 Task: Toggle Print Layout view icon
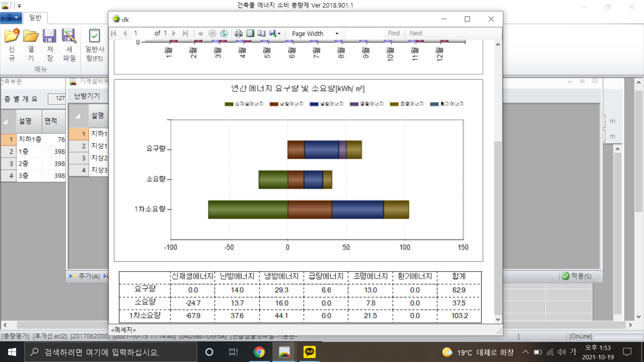coord(250,33)
